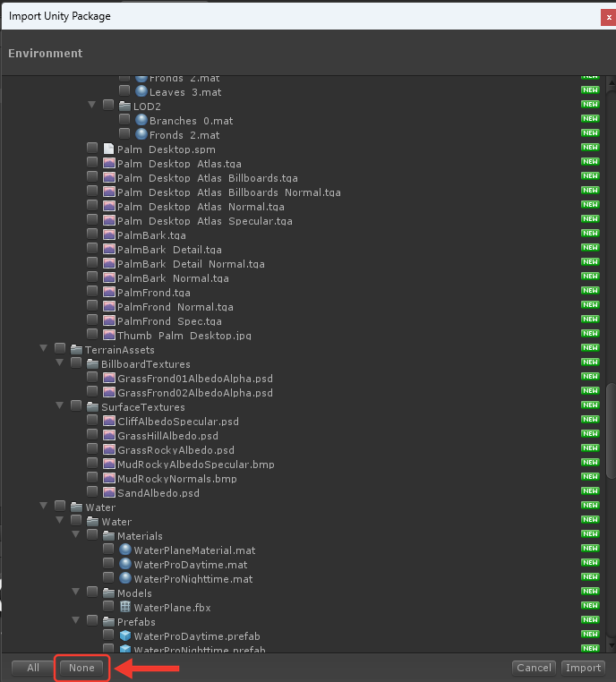
Task: Tick the GrassHillAlbedo.psd checkbox
Action: tap(92, 435)
